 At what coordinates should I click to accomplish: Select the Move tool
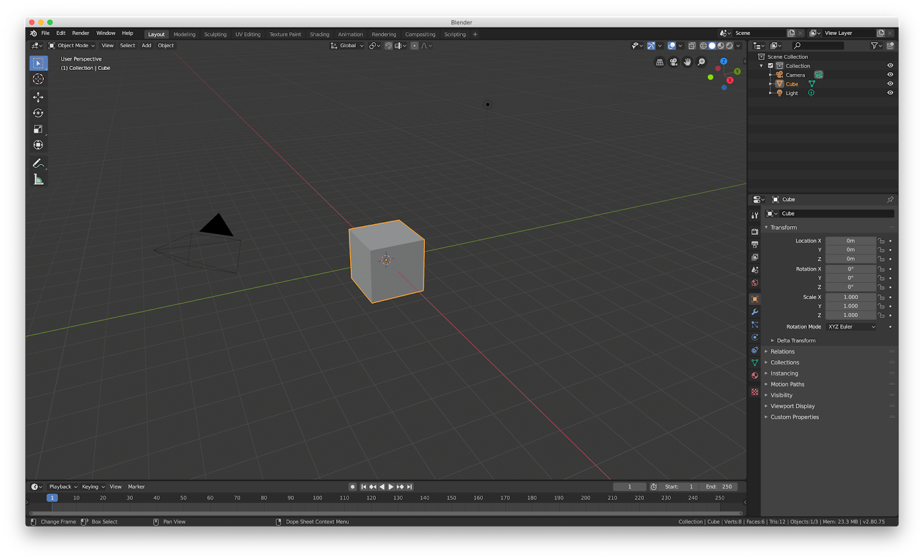coord(38,97)
